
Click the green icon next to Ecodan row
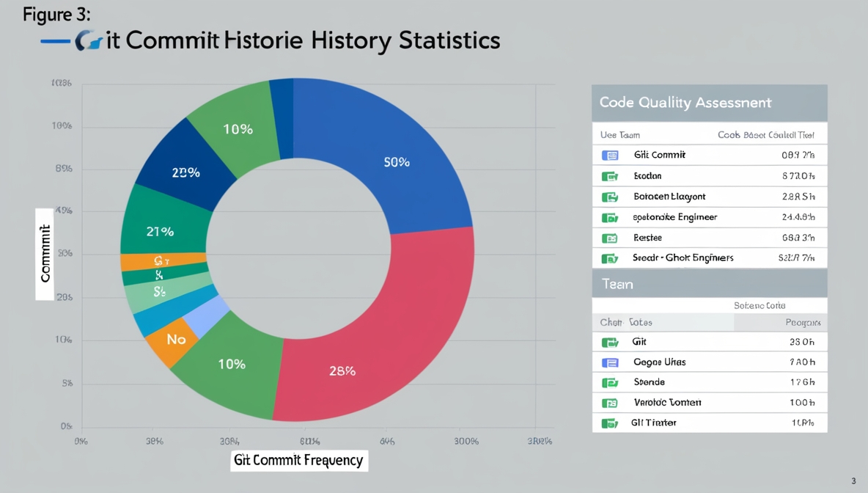click(610, 176)
